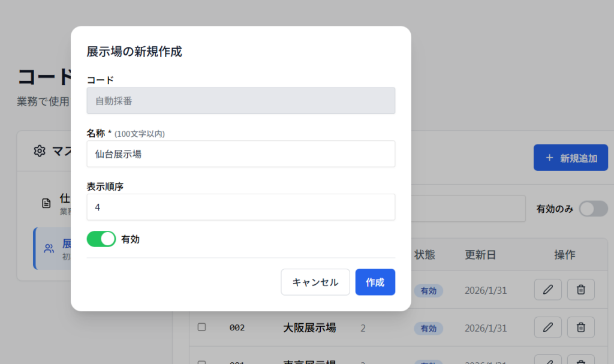Check the checkbox for row 002
614x364 pixels.
(x=202, y=327)
